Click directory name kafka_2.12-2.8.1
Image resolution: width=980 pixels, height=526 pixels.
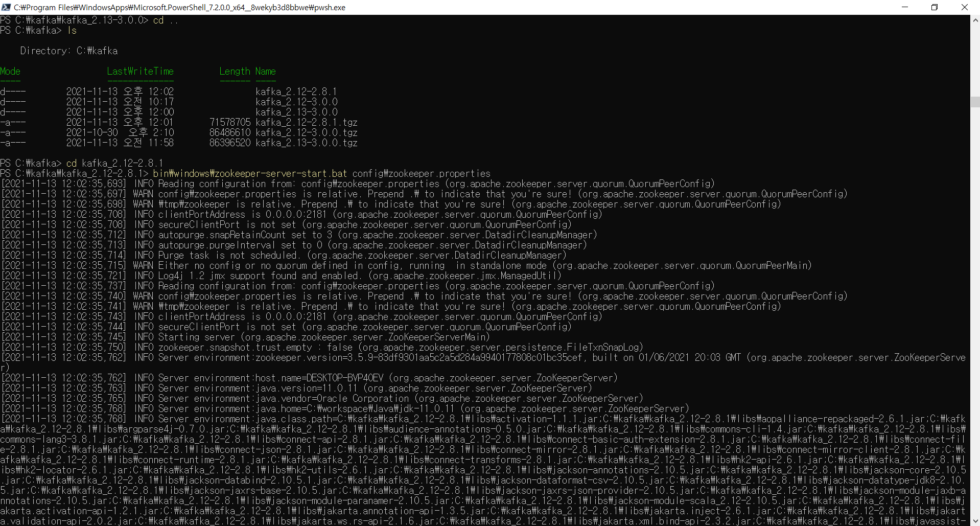coord(296,92)
